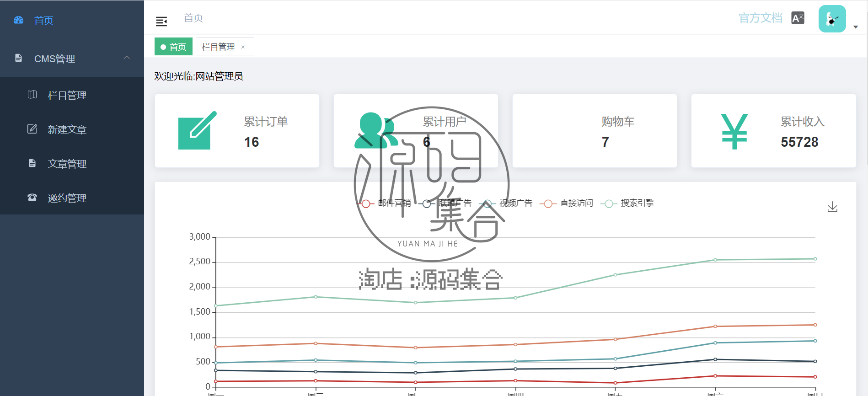
Task: Click the 栏目管理 book icon
Action: [32, 95]
